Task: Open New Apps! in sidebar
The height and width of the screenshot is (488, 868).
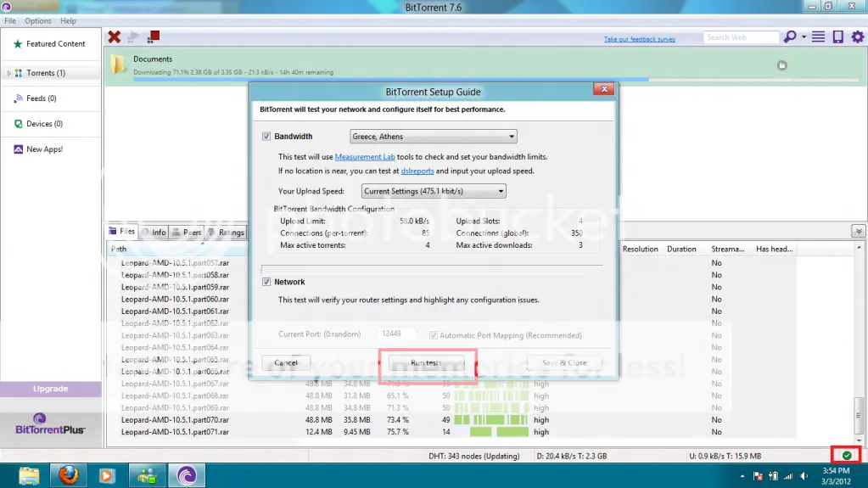Action: pyautogui.click(x=38, y=149)
